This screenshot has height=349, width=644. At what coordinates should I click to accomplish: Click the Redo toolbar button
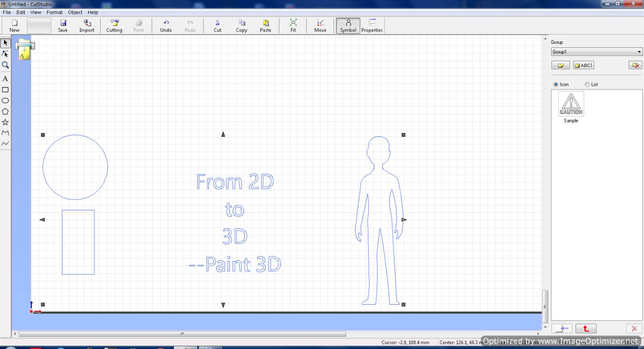click(x=190, y=25)
